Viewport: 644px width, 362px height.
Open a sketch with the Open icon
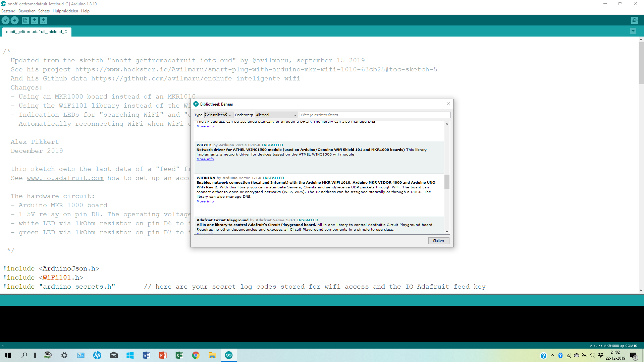(x=34, y=20)
